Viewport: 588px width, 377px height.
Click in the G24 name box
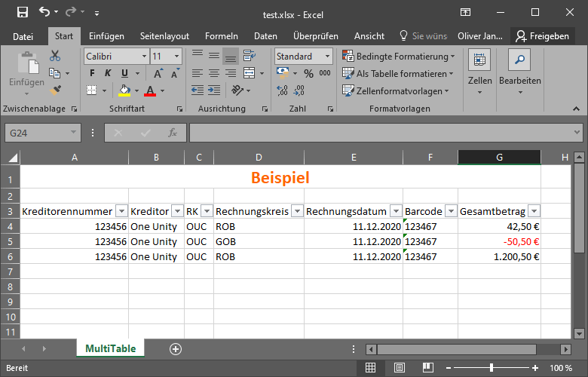[x=43, y=133]
